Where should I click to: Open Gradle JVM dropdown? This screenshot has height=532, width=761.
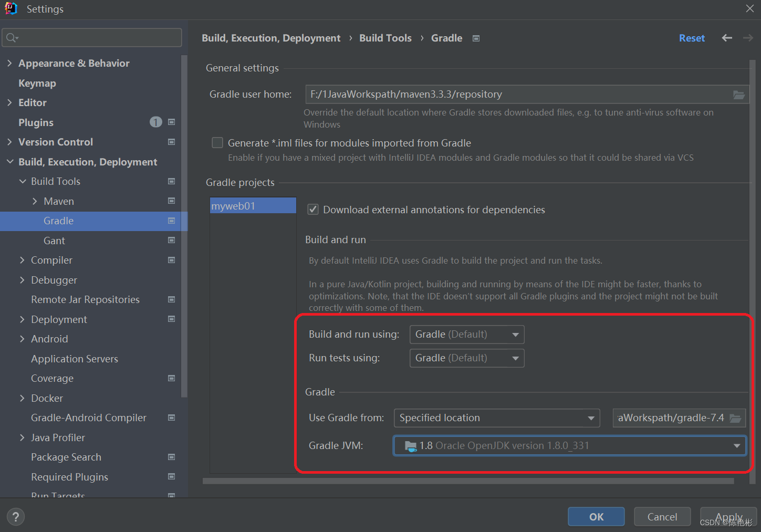570,446
